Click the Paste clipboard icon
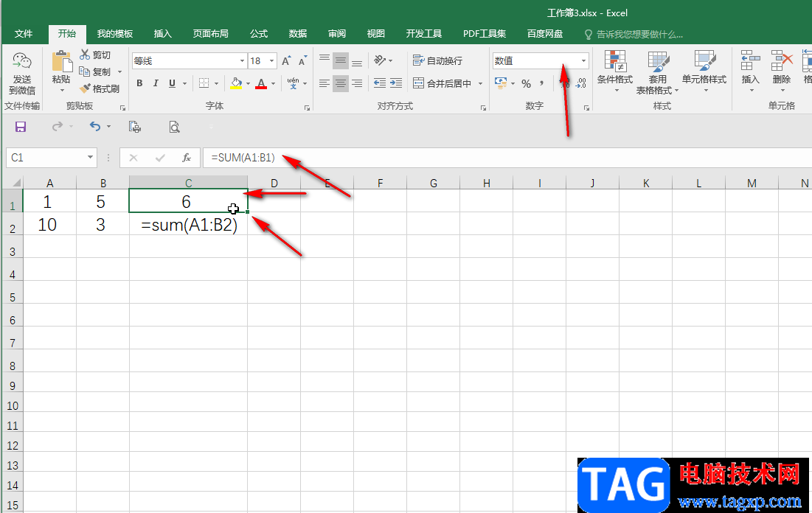 pyautogui.click(x=62, y=62)
